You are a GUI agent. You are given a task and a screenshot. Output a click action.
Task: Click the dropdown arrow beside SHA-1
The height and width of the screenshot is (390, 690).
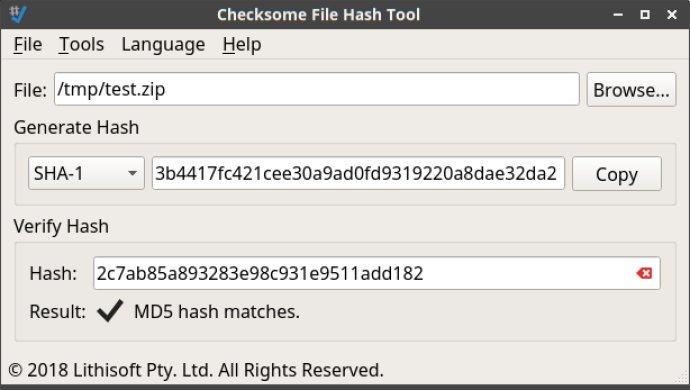coord(132,173)
